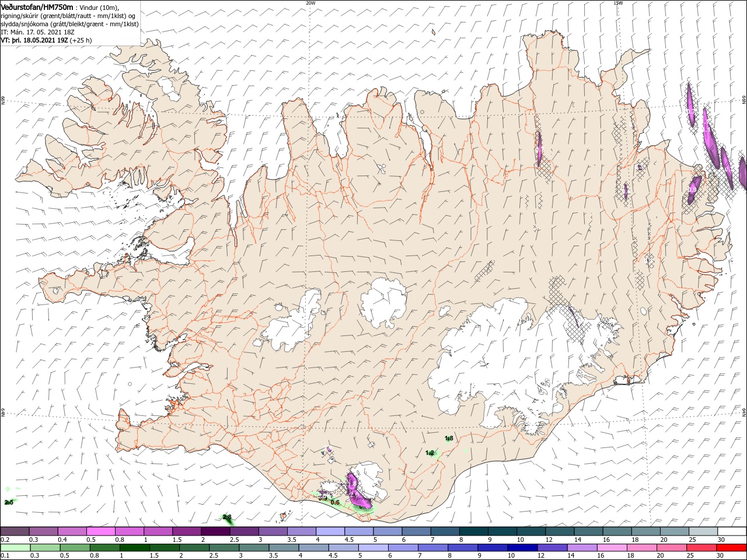747x560 pixels.
Task: Click the Veðurstofan/HM750m title text
Action: pos(37,7)
